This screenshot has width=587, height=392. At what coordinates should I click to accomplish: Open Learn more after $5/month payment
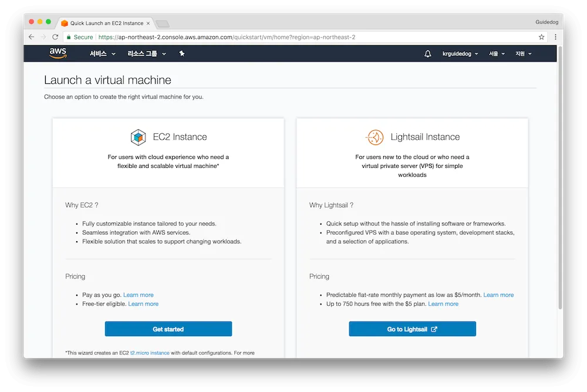498,295
